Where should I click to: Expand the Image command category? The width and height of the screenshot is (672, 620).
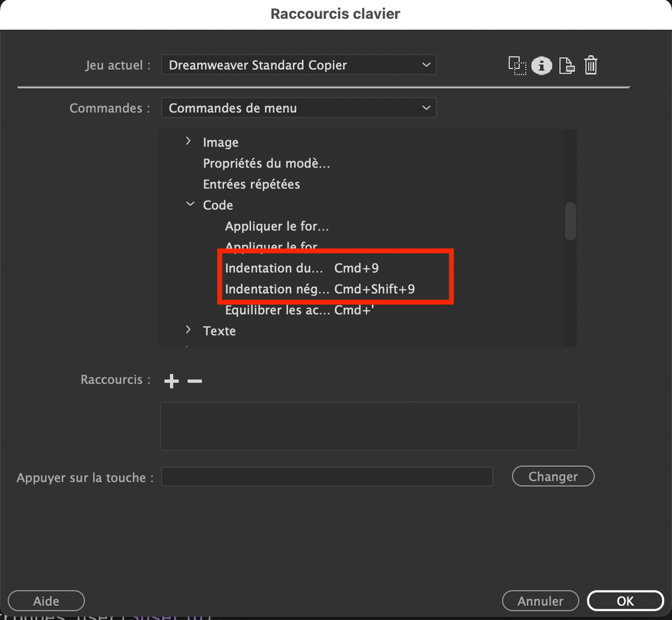[x=188, y=142]
